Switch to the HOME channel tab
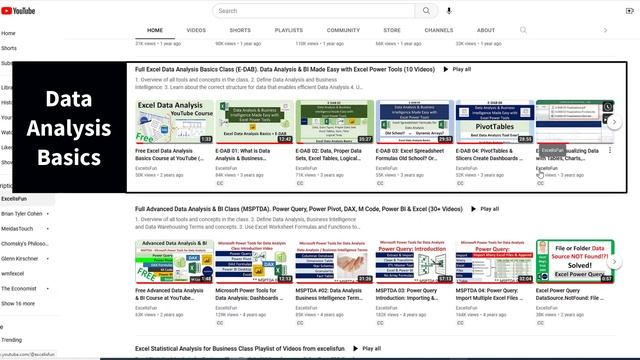Image resolution: width=640 pixels, height=360 pixels. [155, 30]
